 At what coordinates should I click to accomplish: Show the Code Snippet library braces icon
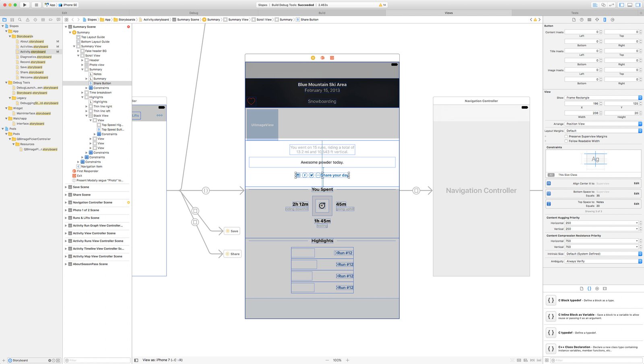[x=589, y=288]
